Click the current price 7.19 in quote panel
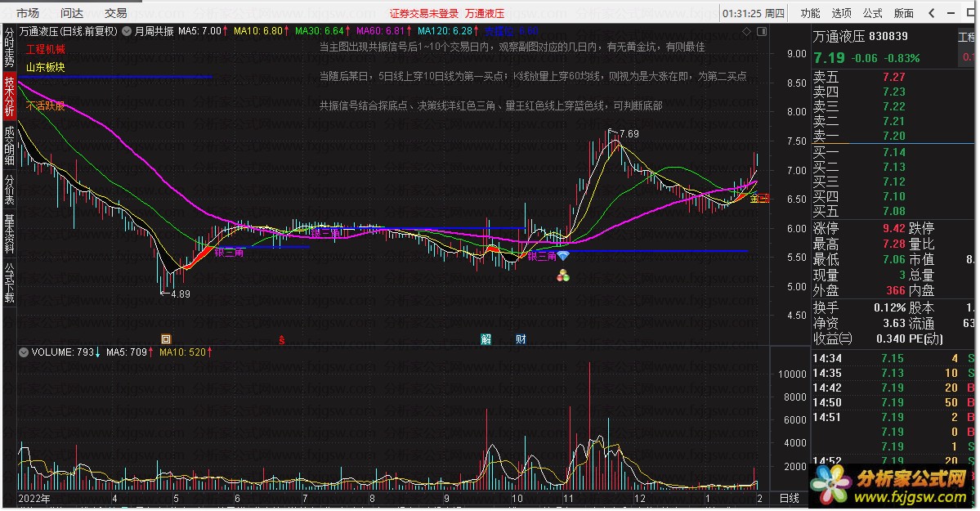 tap(829, 58)
